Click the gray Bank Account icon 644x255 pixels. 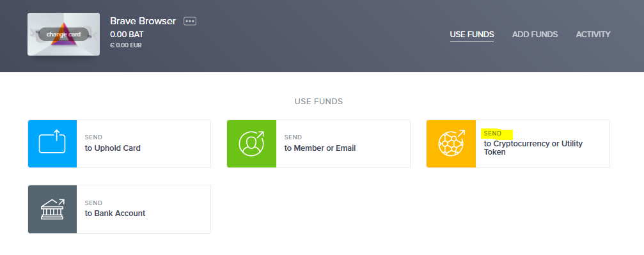coord(52,209)
